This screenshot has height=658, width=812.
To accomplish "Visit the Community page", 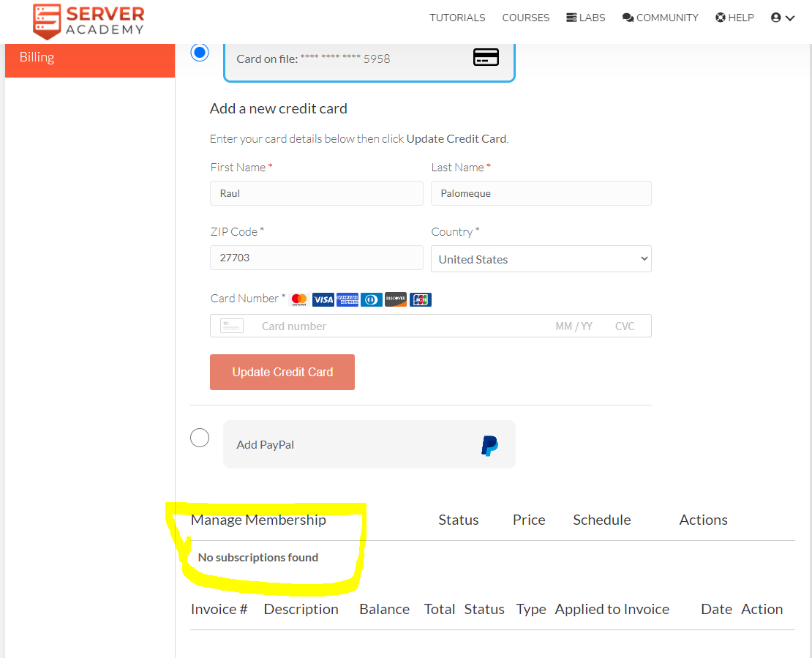I will (x=661, y=18).
